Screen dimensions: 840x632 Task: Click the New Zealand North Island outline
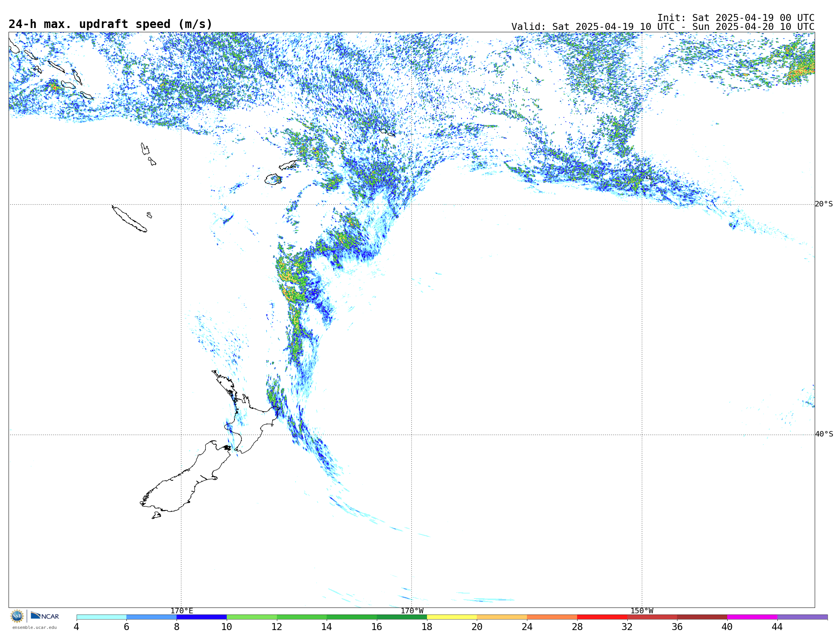245,412
